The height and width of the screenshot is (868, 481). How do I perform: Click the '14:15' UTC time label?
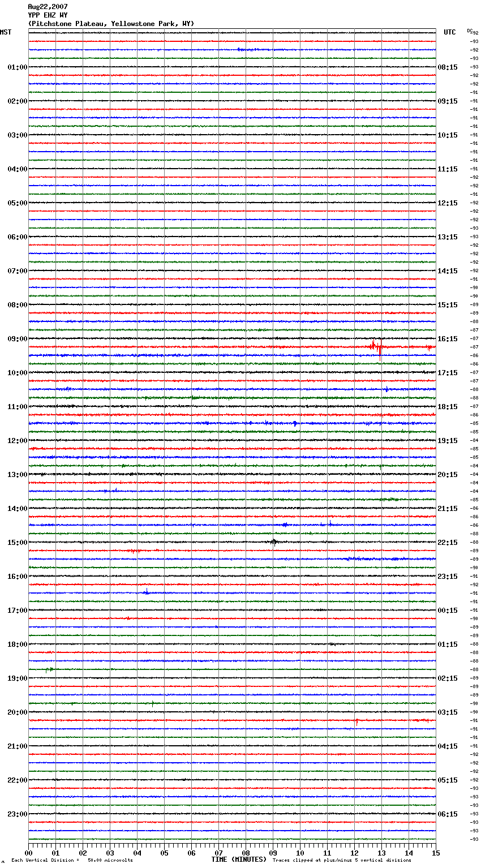pos(448,271)
